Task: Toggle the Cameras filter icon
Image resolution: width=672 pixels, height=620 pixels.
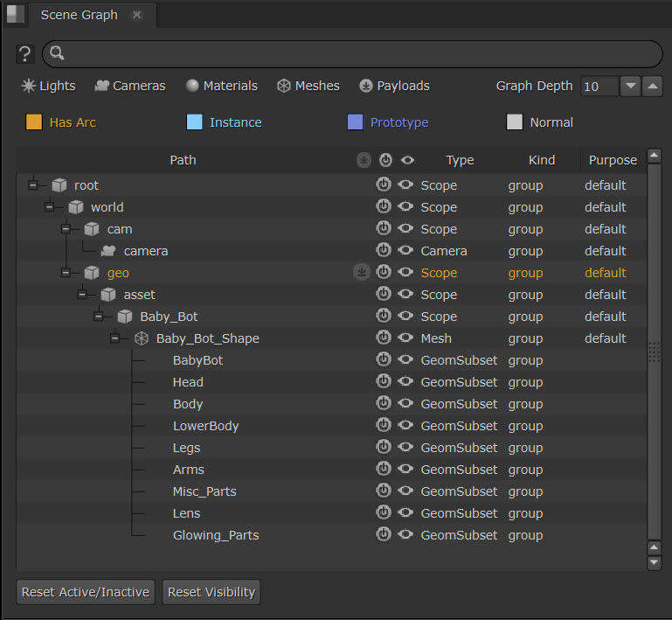Action: click(x=102, y=86)
